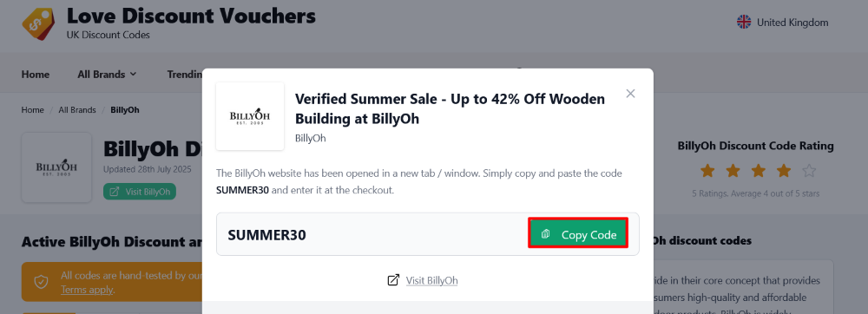The image size is (868, 314).
Task: Click the BillyOh logo in the popup
Action: click(250, 116)
